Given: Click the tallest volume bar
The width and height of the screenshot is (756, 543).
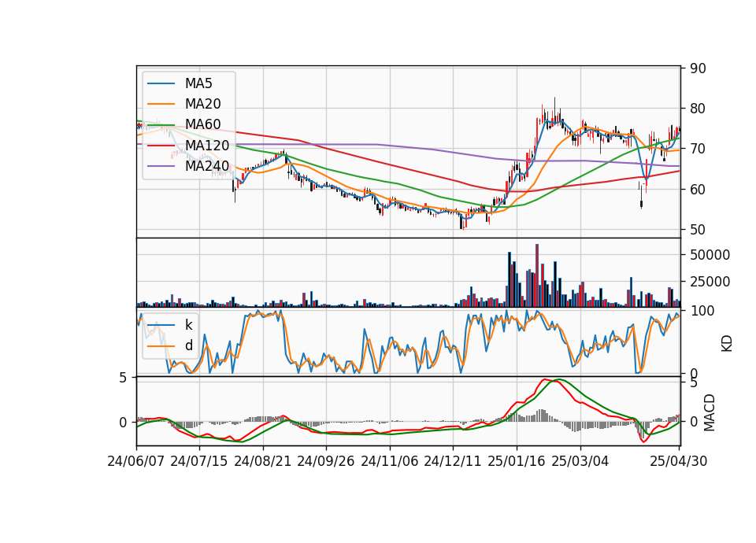Looking at the screenshot, I should tap(537, 275).
